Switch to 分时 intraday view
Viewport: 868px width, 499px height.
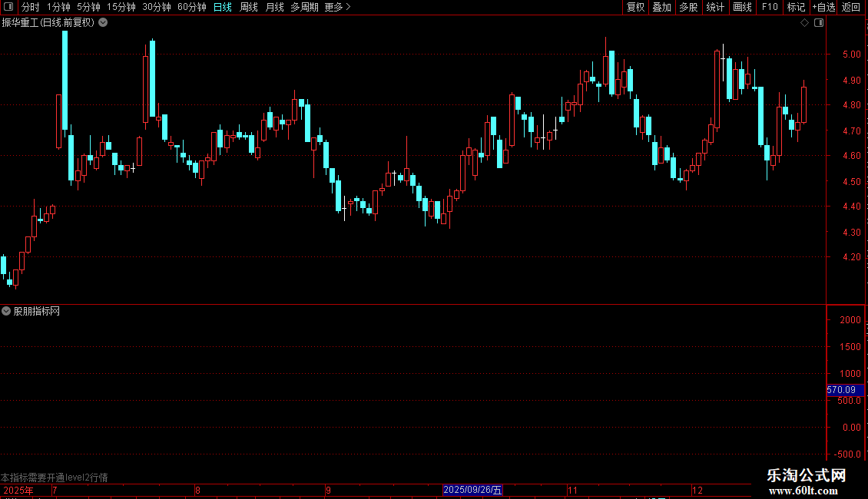point(31,7)
